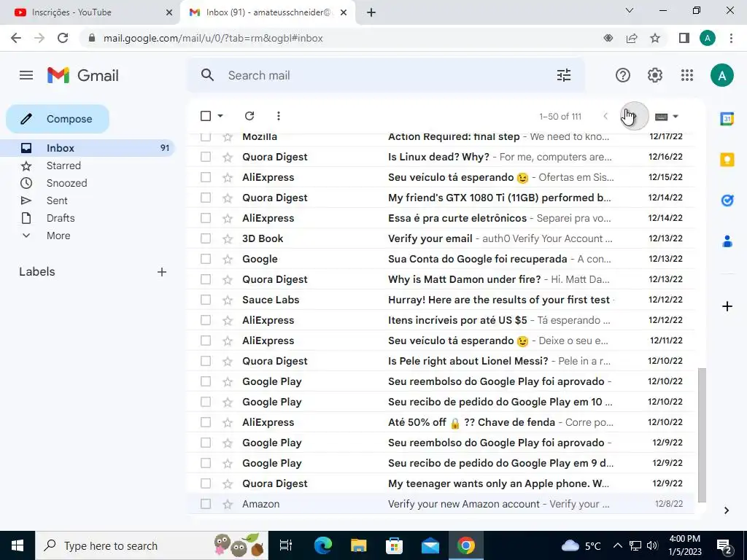Image resolution: width=747 pixels, height=560 pixels.
Task: Open the Google apps grid
Action: coord(687,75)
